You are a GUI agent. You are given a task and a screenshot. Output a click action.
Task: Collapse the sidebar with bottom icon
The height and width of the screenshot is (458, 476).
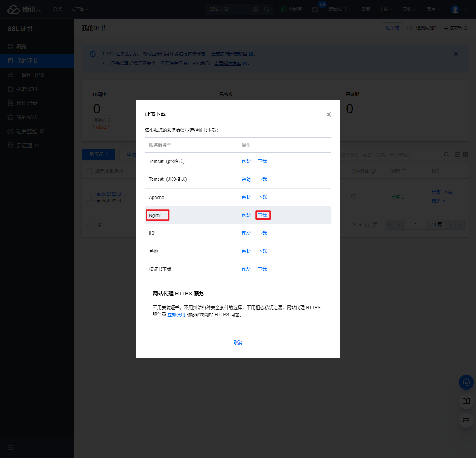[10, 448]
